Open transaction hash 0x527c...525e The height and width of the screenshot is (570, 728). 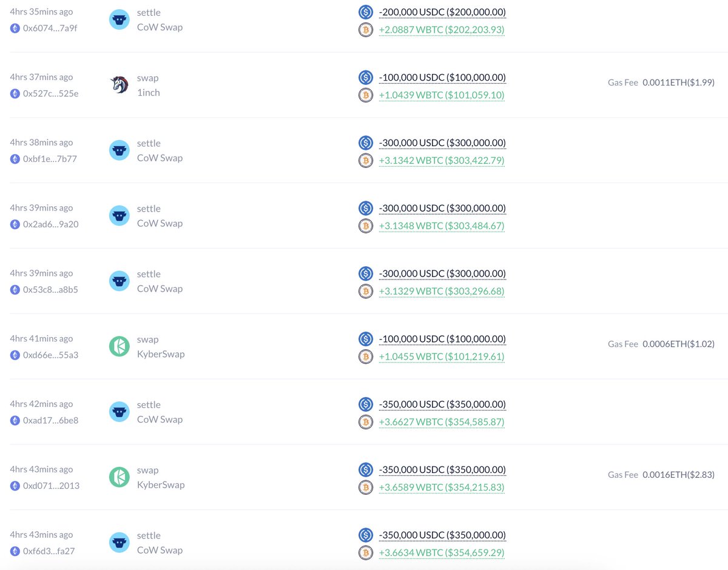click(x=50, y=93)
